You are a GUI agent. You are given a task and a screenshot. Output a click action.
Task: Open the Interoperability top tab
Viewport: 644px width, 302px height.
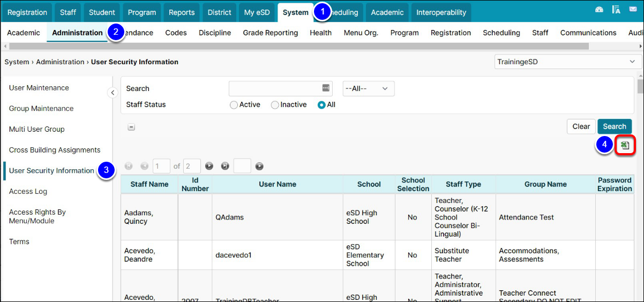click(441, 12)
